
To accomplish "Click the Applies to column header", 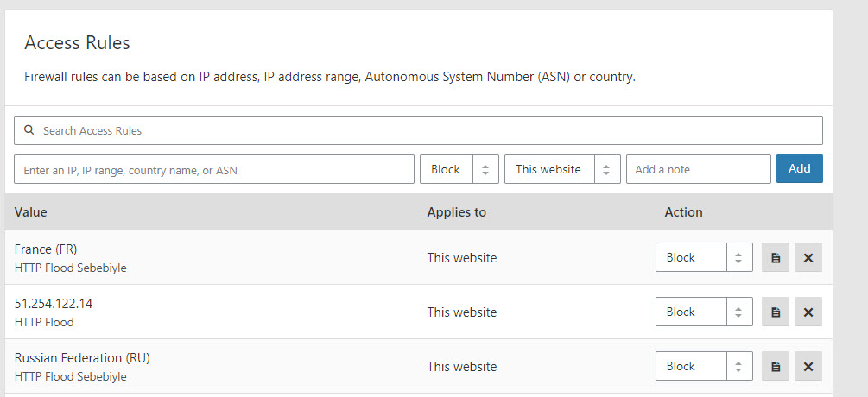I will coord(456,212).
